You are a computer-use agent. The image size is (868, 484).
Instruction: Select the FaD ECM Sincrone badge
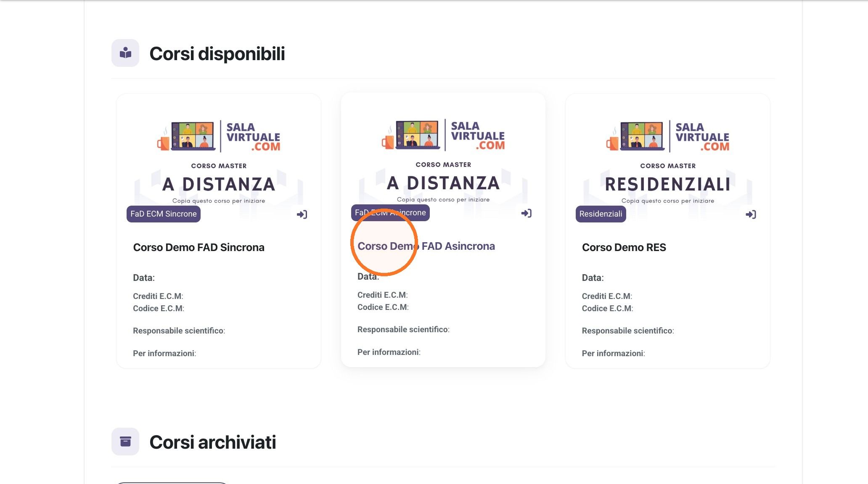click(164, 214)
